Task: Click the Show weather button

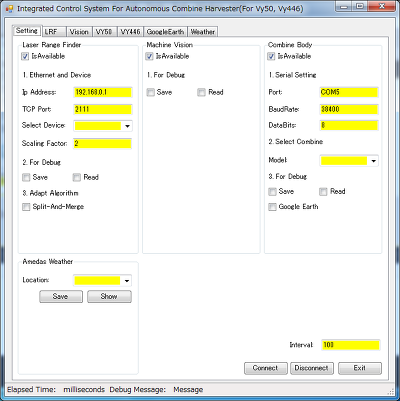Action: coord(109,297)
